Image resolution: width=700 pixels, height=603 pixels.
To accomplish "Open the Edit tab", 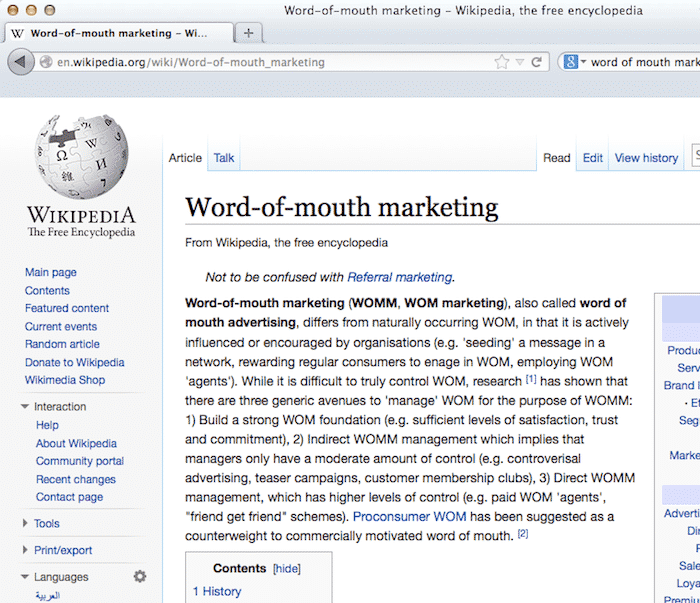I will click(592, 158).
